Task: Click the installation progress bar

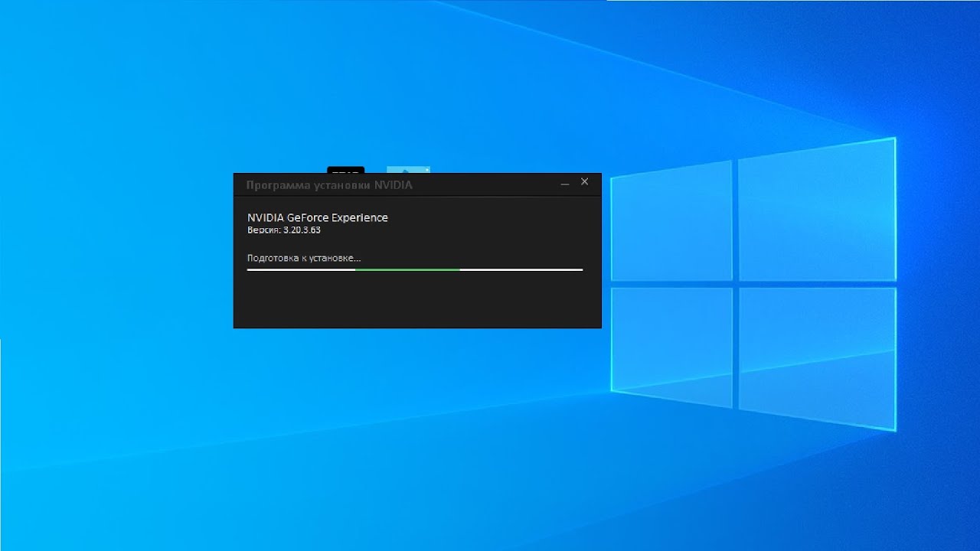Action: point(415,269)
